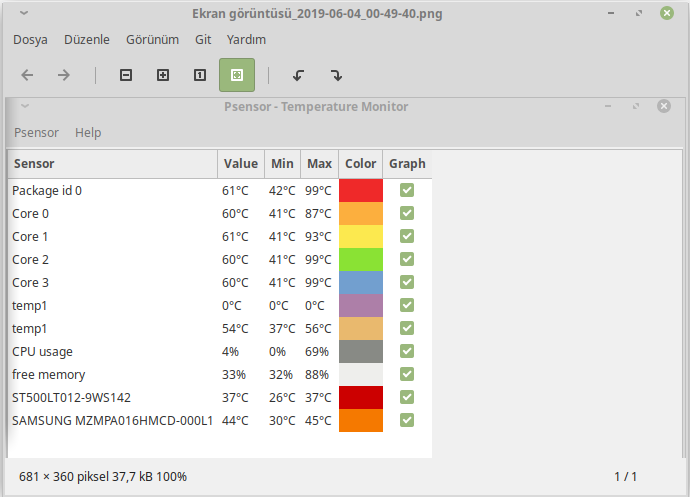Toggle graph checkbox for Core 2
The width and height of the screenshot is (690, 497).
(407, 259)
